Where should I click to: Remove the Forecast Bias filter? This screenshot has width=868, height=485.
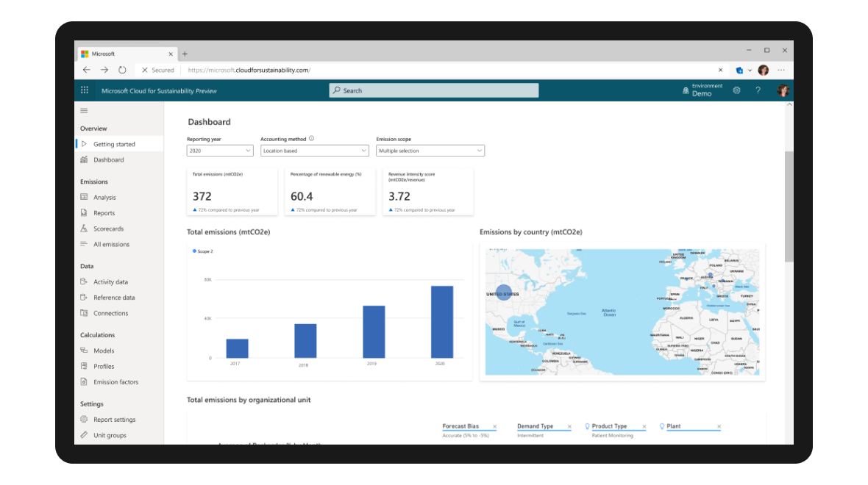494,427
